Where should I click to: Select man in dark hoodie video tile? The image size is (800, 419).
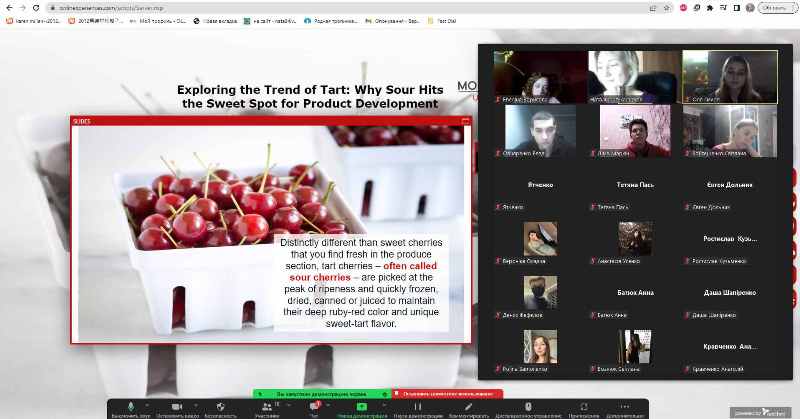pos(540,131)
